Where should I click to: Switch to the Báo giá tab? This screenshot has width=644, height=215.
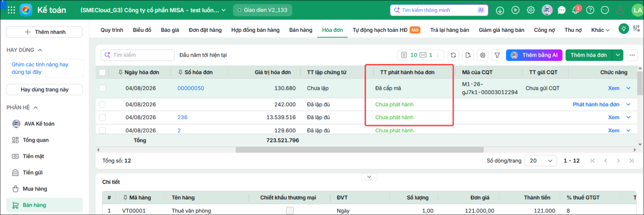[x=170, y=30]
